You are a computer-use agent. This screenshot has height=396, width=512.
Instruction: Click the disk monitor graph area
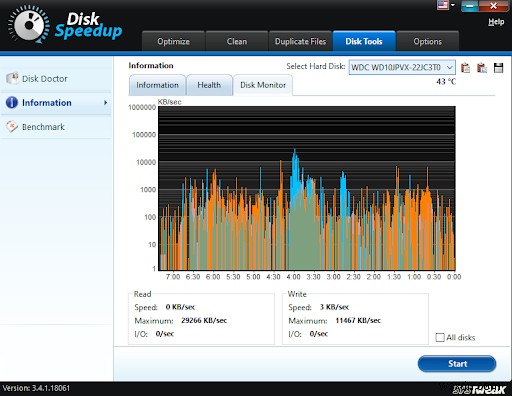[307, 188]
